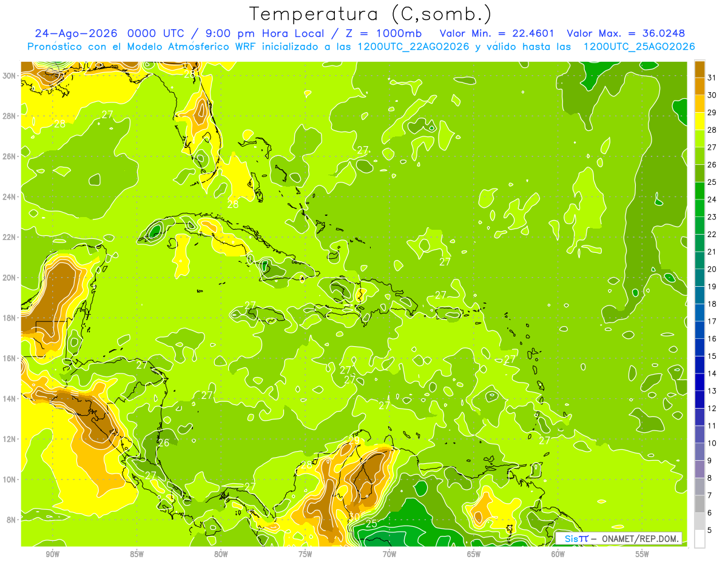
Task: Click the dark brown swatch above 31 in color scale
Action: 699,69
